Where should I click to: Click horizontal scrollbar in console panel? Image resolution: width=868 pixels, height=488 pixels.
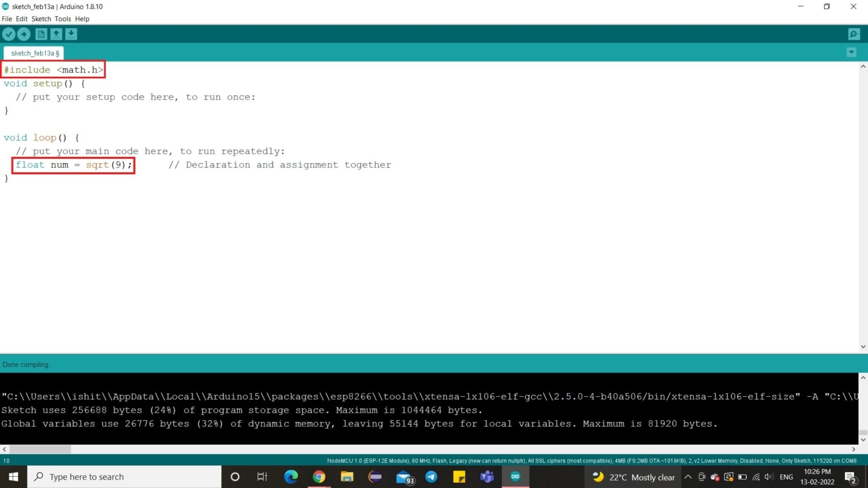(x=38, y=449)
